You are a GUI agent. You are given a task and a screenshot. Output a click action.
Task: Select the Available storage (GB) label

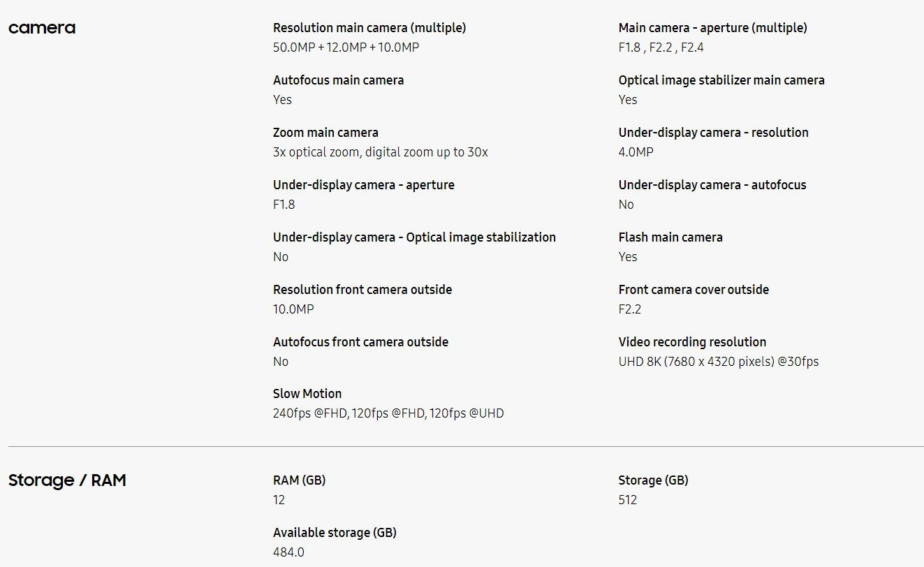point(335,533)
